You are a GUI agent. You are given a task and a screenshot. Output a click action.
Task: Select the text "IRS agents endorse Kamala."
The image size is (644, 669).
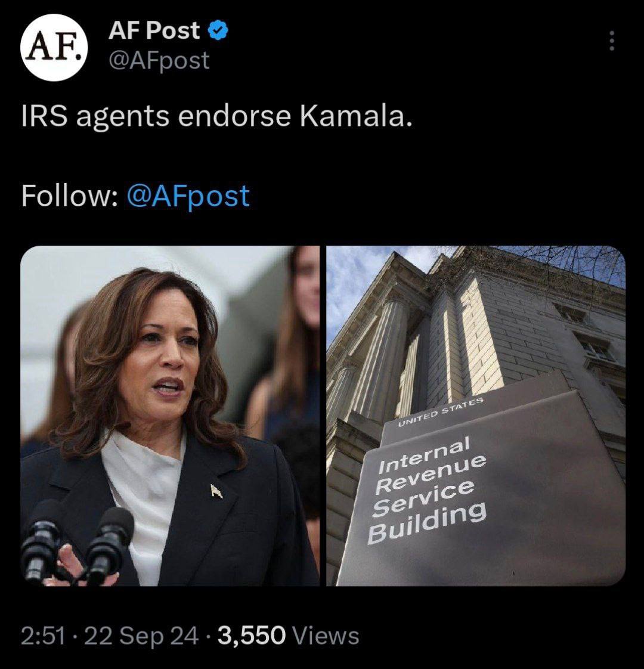pyautogui.click(x=217, y=116)
